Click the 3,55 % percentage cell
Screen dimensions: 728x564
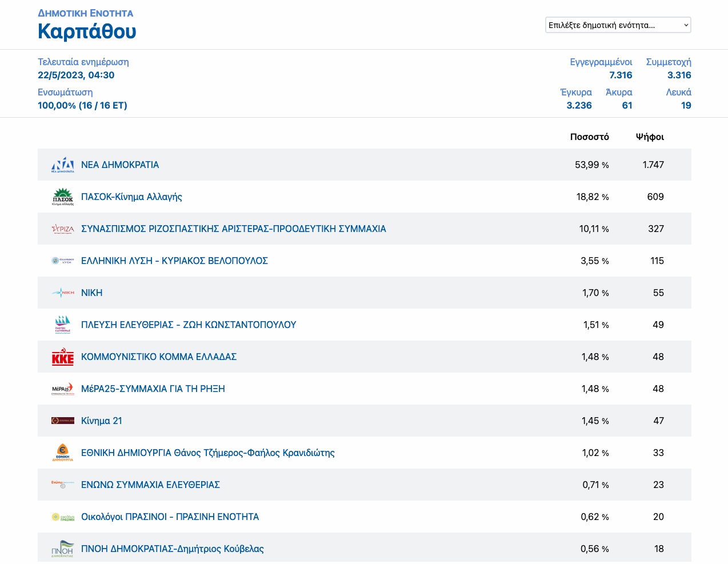[x=595, y=261]
